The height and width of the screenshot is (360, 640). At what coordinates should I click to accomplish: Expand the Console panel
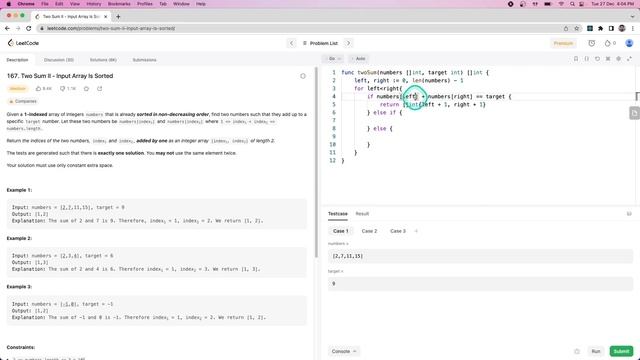(344, 351)
